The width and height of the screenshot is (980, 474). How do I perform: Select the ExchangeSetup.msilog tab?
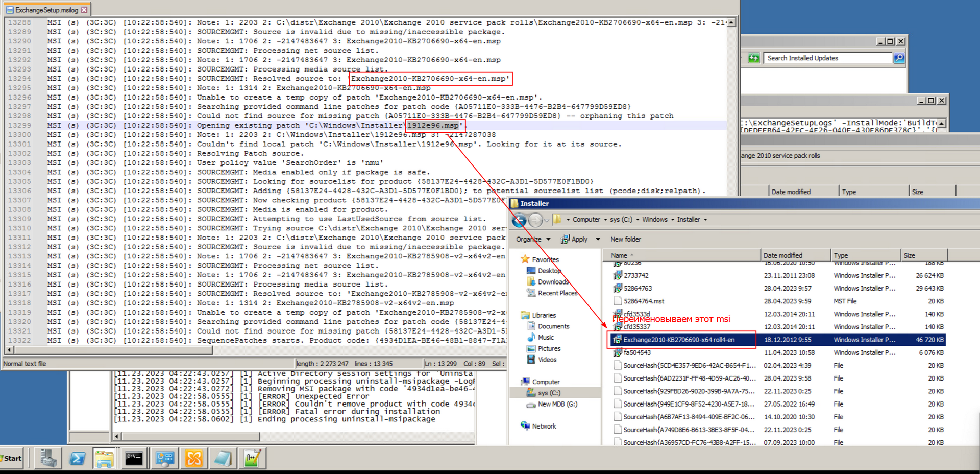coord(46,10)
